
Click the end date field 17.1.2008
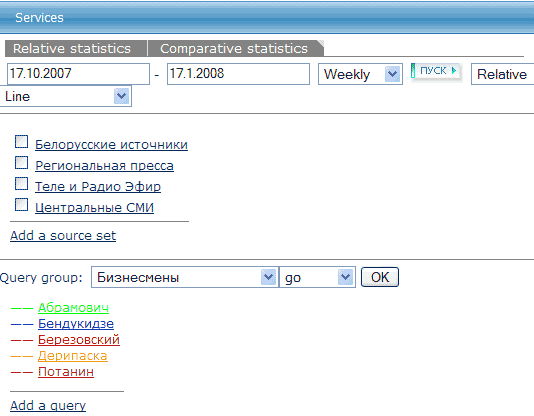click(x=238, y=74)
